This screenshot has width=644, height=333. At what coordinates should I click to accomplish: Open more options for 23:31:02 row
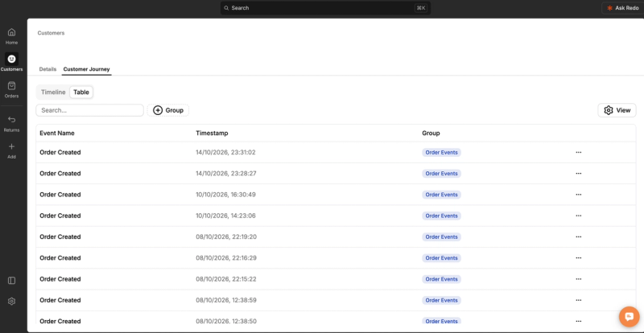coord(578,152)
